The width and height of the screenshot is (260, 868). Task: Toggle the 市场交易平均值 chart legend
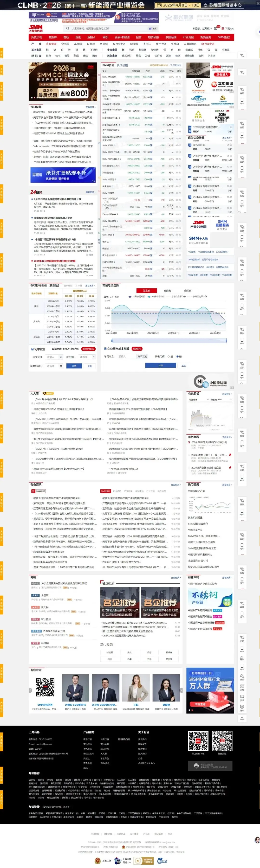pyautogui.click(x=176, y=297)
